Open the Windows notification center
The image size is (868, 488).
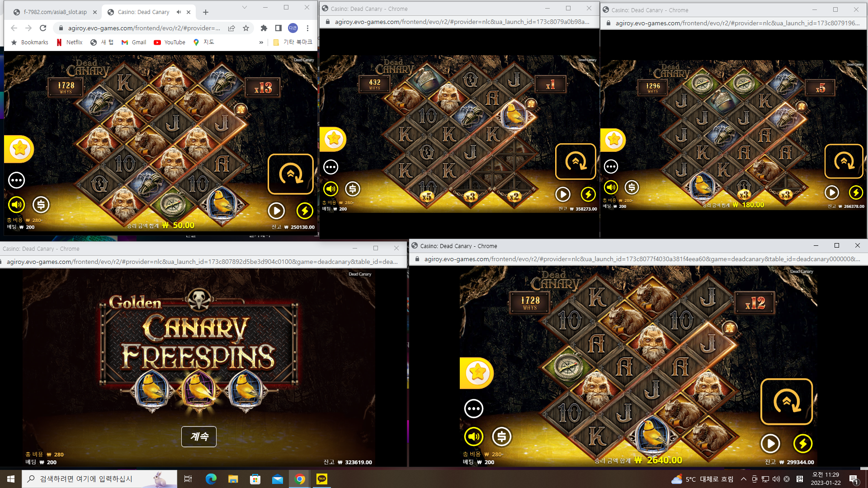(854, 479)
